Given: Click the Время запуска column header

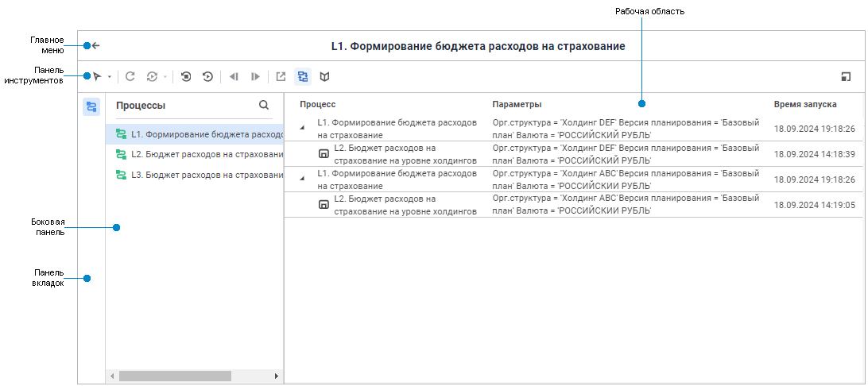Looking at the screenshot, I should point(805,104).
